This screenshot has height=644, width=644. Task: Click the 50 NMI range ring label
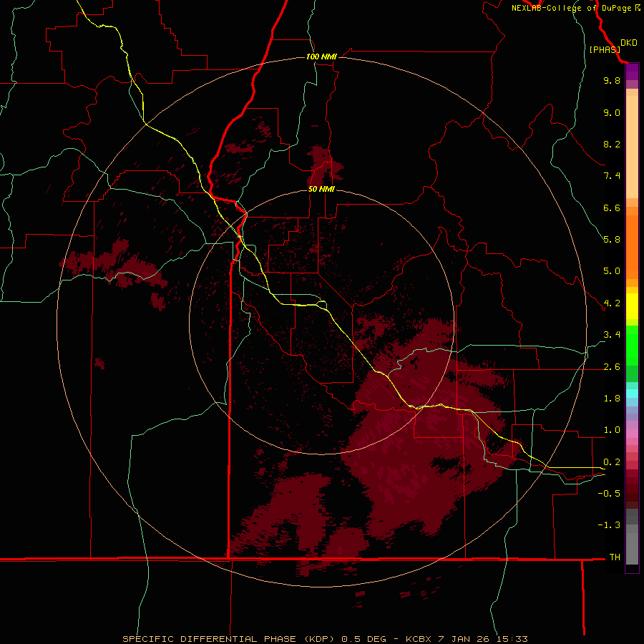321,189
